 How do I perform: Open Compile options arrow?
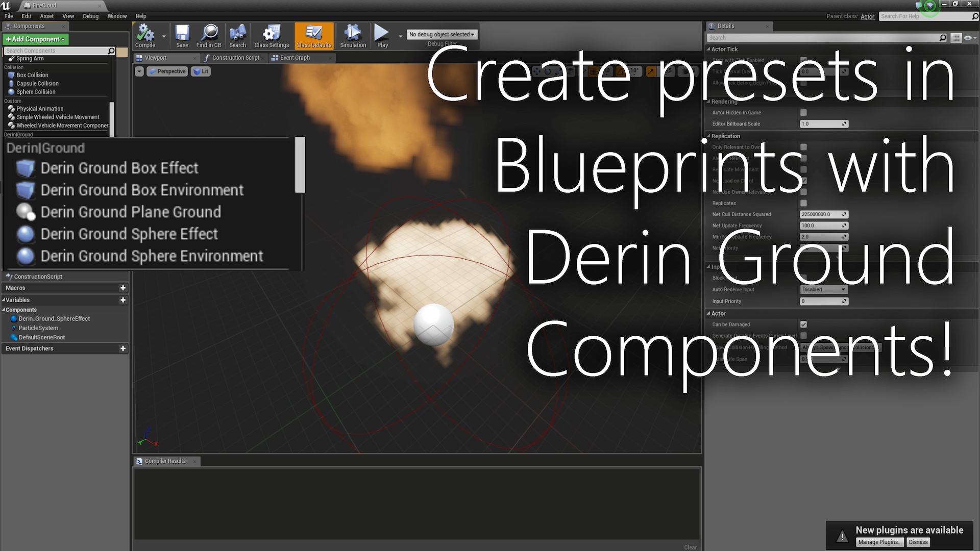coord(164,36)
